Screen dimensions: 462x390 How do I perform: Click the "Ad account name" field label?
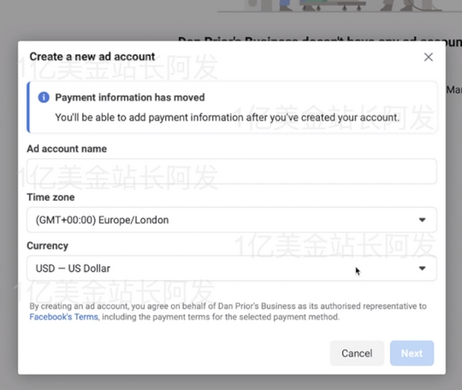coord(67,149)
